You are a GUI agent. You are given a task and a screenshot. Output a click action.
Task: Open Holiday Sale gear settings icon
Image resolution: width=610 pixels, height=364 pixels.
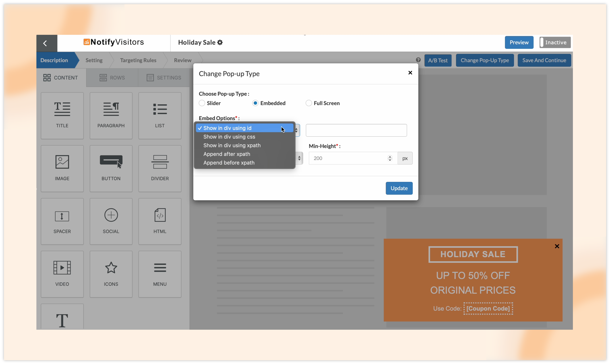coord(220,42)
